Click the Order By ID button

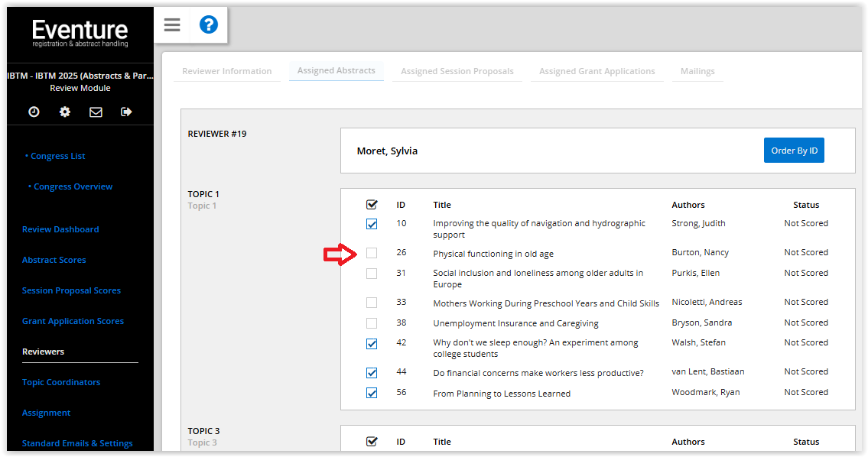pos(794,151)
